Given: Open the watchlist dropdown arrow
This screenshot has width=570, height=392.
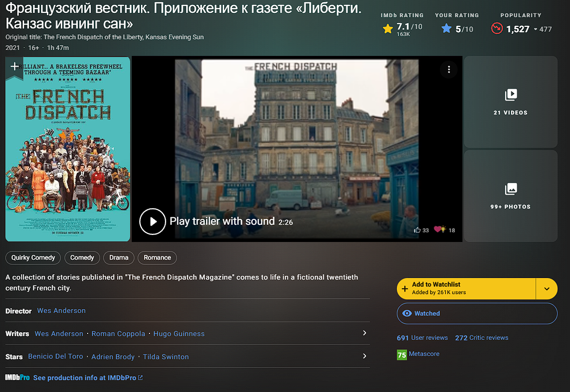Looking at the screenshot, I should (x=547, y=289).
